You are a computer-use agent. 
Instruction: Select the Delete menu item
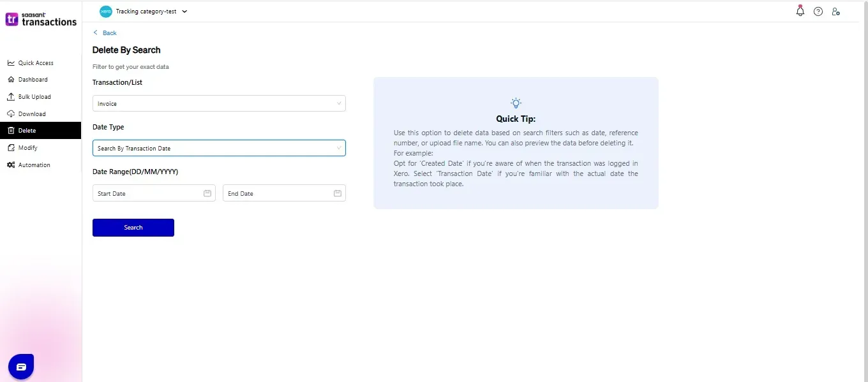(x=40, y=130)
